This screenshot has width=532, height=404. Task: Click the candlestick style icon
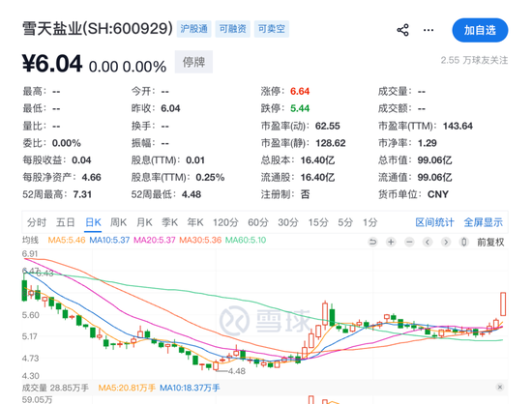463,242
